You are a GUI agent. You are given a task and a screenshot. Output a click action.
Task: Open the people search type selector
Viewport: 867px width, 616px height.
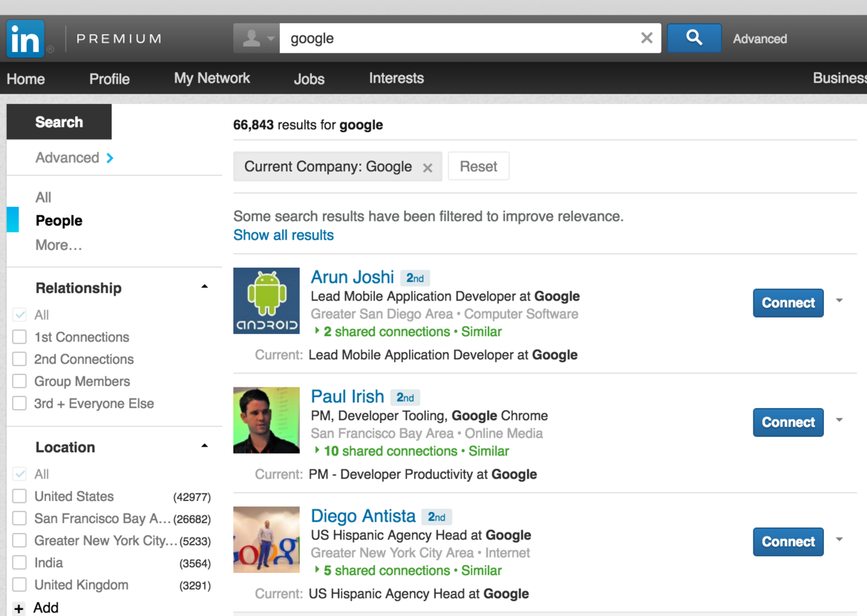257,38
